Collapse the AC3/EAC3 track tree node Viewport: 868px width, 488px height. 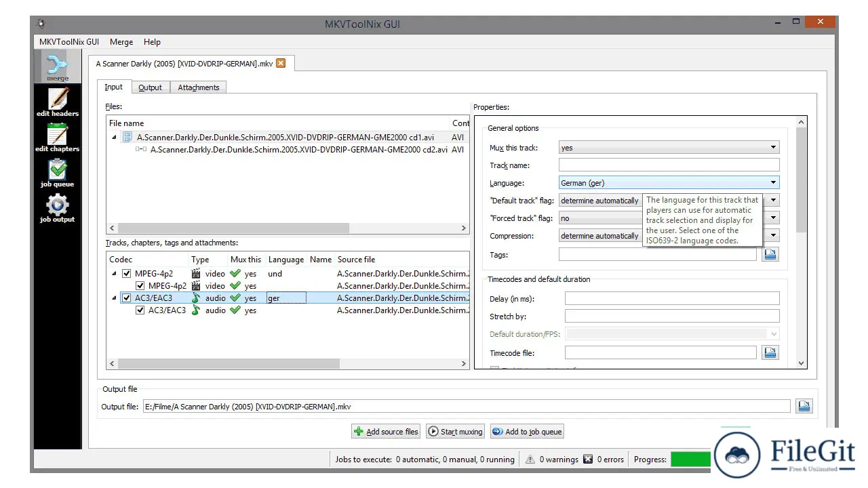[x=114, y=298]
